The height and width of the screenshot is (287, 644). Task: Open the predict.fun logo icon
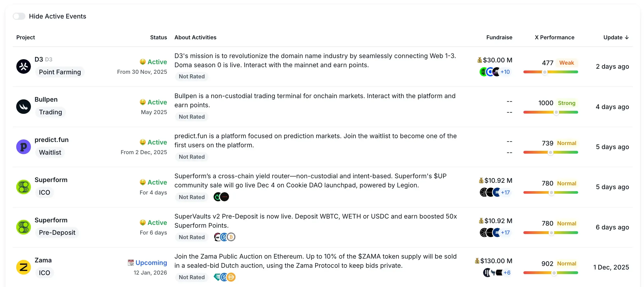(x=23, y=147)
